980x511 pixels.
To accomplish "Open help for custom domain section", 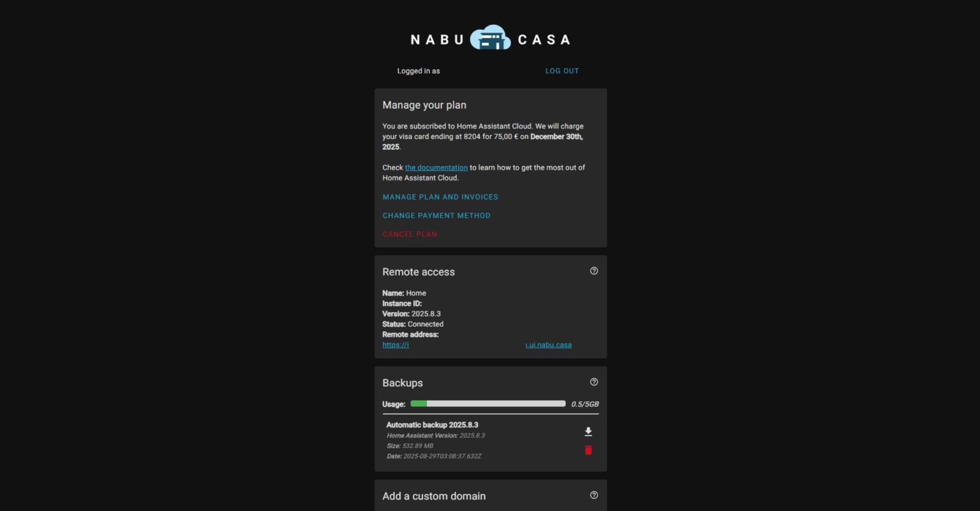I will coord(594,495).
